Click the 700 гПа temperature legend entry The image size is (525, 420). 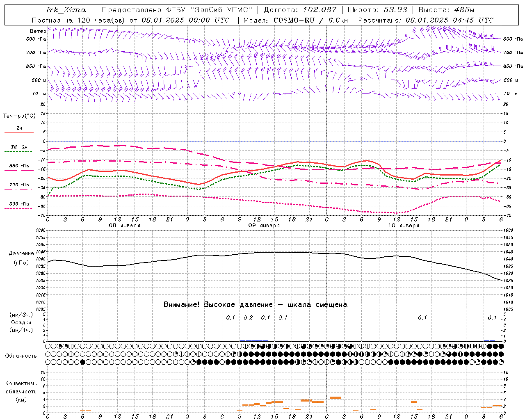coord(19,185)
